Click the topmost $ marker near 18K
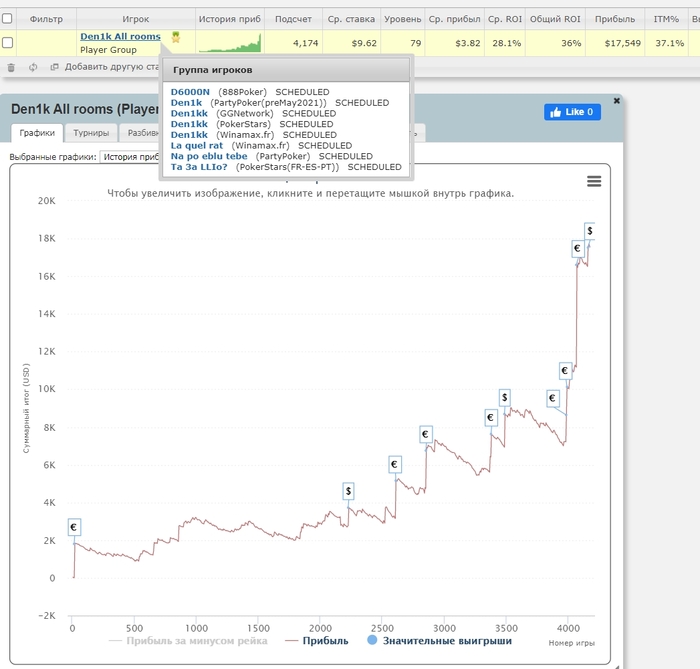700x669 pixels. pos(590,231)
